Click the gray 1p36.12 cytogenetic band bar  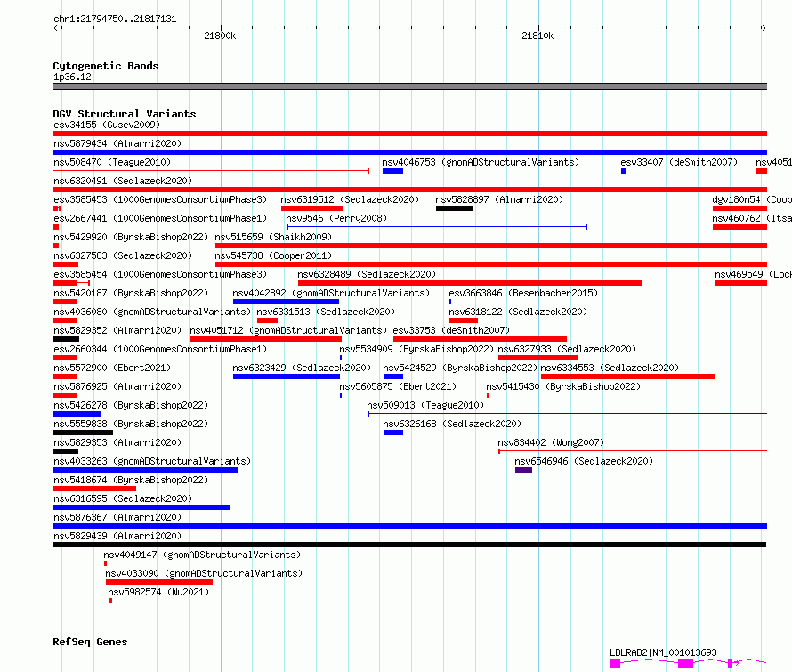tap(409, 86)
